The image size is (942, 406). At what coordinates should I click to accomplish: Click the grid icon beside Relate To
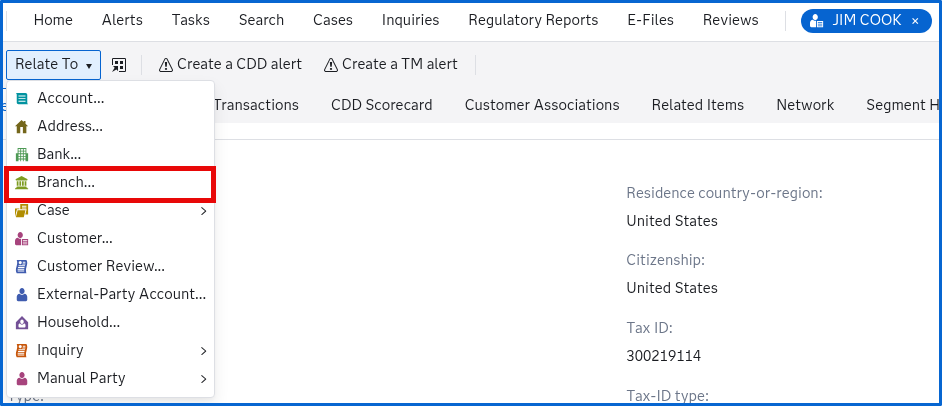[119, 65]
